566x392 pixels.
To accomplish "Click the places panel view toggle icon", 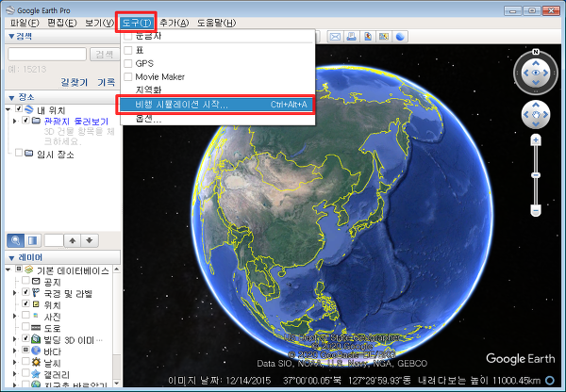I will (33, 240).
